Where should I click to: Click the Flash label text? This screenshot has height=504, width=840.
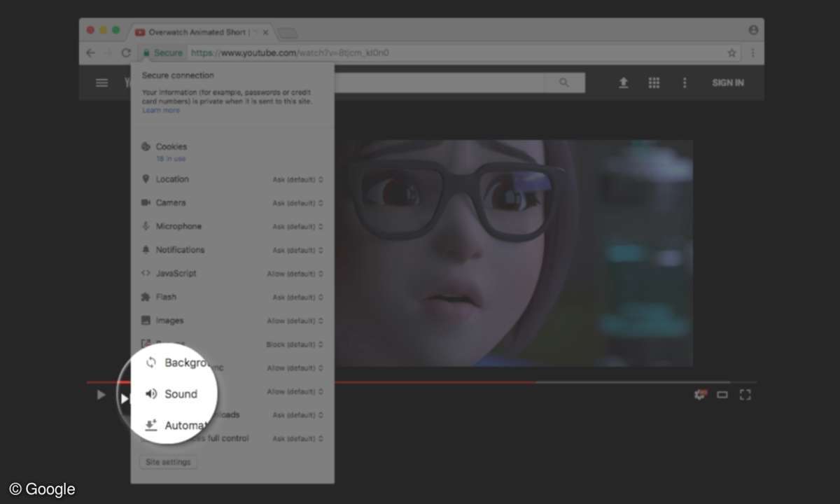pos(166,297)
